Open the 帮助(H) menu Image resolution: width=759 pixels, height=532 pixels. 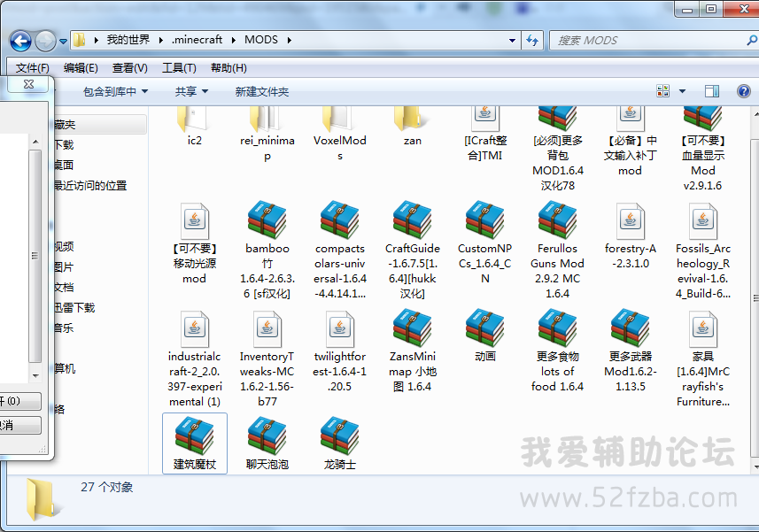click(x=228, y=67)
